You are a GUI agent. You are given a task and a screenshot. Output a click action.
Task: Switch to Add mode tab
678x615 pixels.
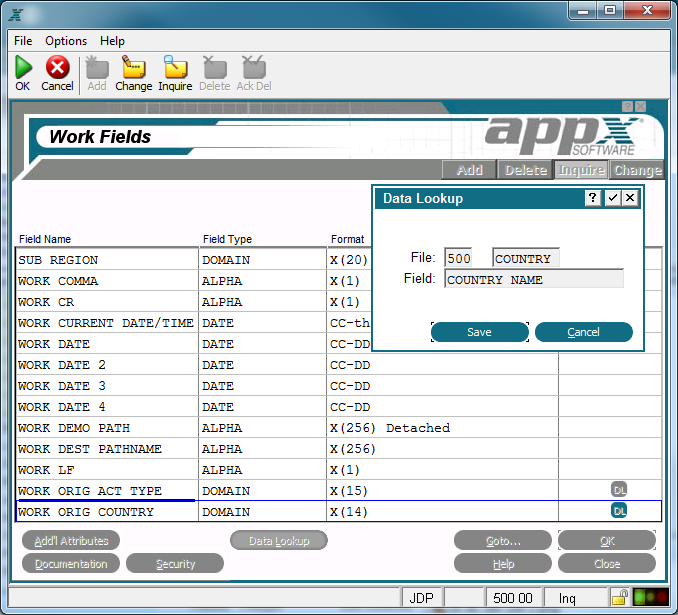pyautogui.click(x=469, y=170)
